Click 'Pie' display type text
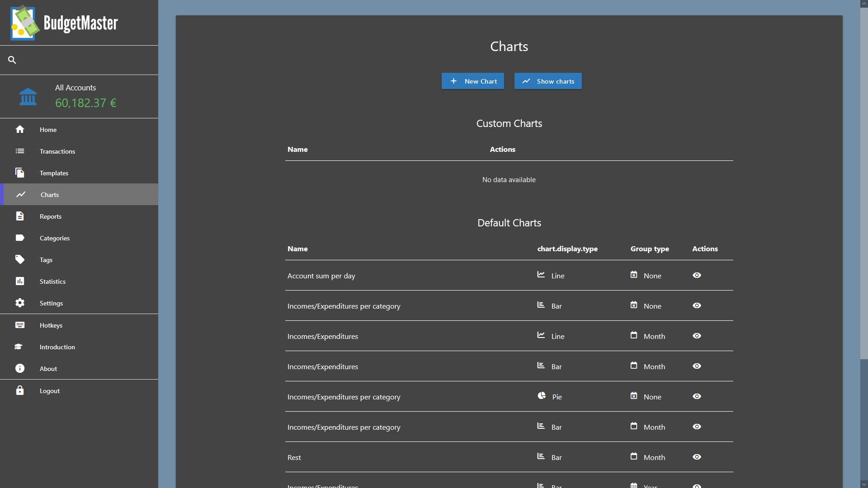 pyautogui.click(x=557, y=397)
